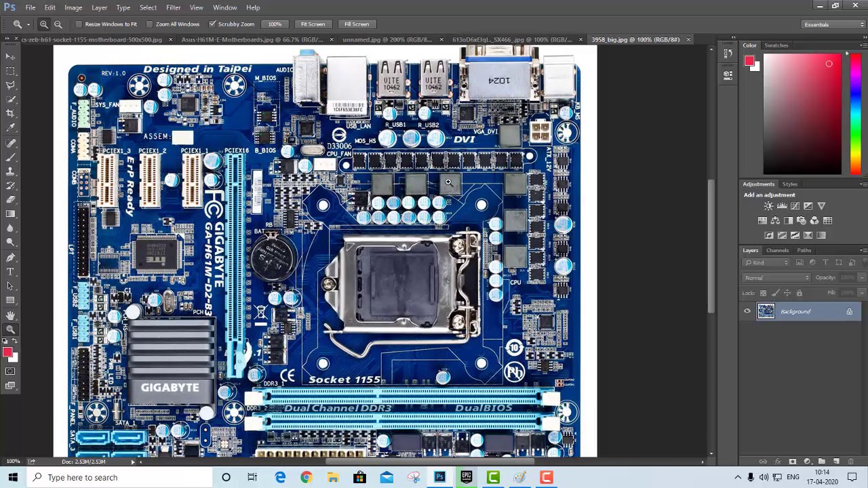Open the Normal blend mode dropdown

click(x=776, y=278)
